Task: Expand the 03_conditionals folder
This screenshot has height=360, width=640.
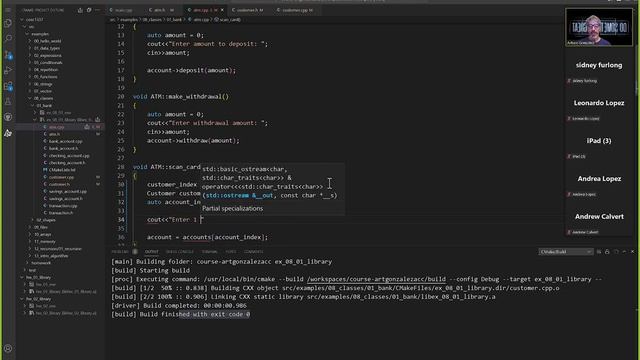Action: pos(48,62)
